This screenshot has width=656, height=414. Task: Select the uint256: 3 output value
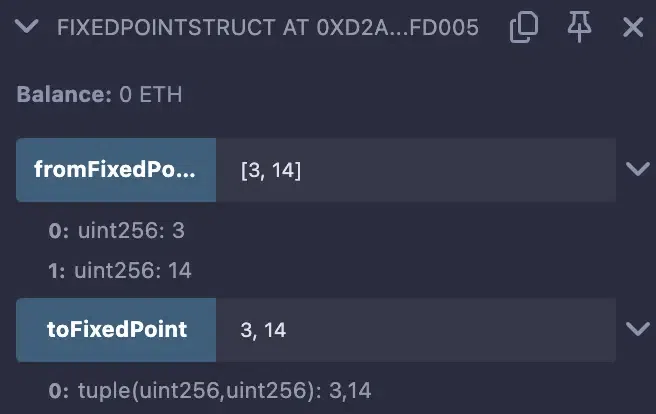(x=130, y=230)
